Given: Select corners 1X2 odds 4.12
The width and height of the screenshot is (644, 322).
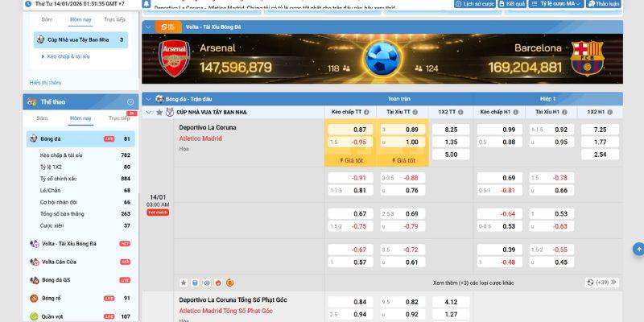Looking at the screenshot, I should point(451,302).
